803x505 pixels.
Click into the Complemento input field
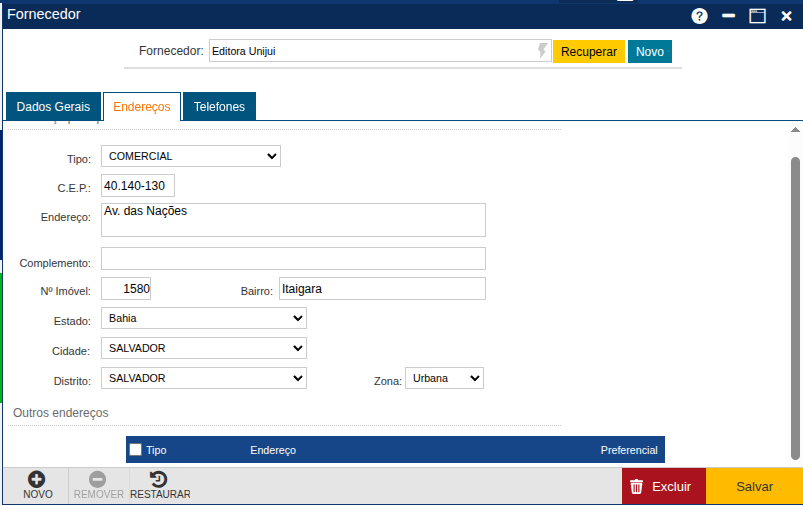(x=293, y=259)
